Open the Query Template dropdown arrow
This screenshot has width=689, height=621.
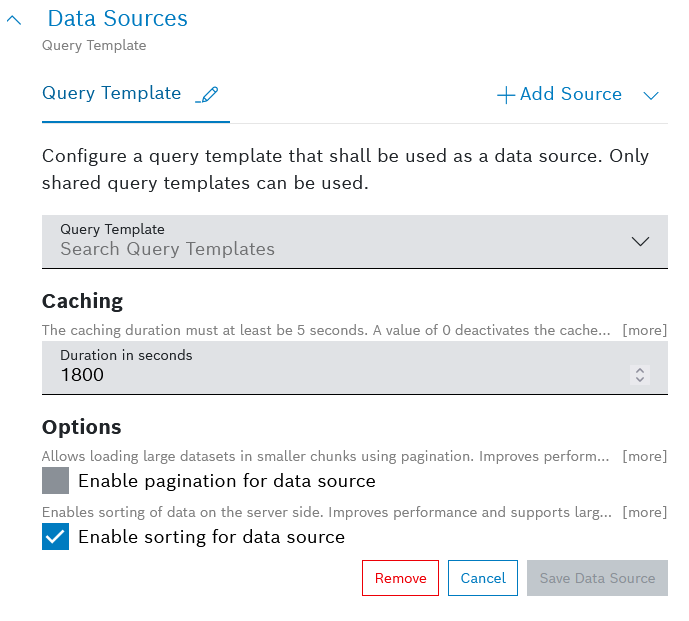(x=641, y=242)
